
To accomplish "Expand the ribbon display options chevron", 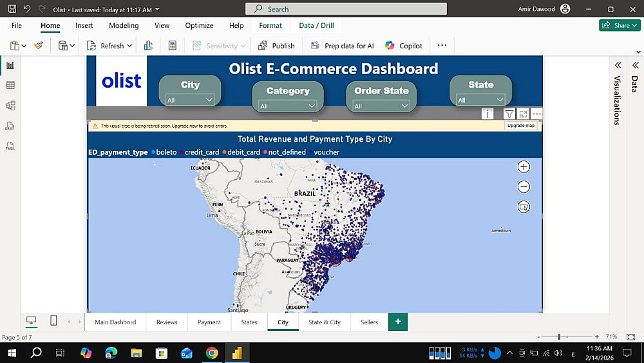I will coord(638,52).
